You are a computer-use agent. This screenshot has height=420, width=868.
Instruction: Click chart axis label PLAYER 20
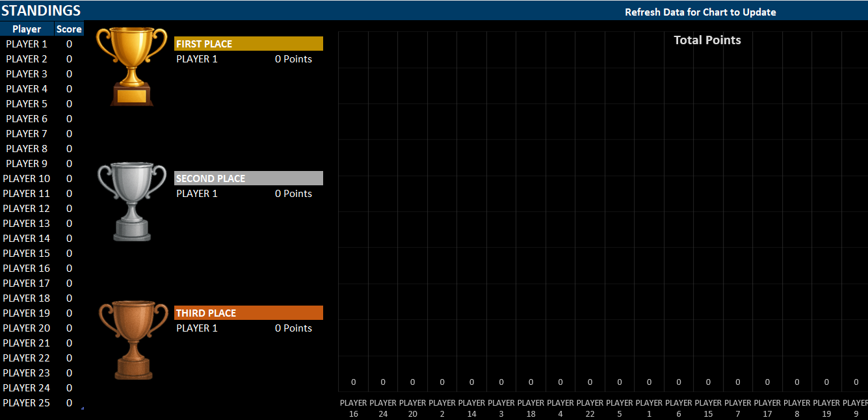(x=413, y=408)
